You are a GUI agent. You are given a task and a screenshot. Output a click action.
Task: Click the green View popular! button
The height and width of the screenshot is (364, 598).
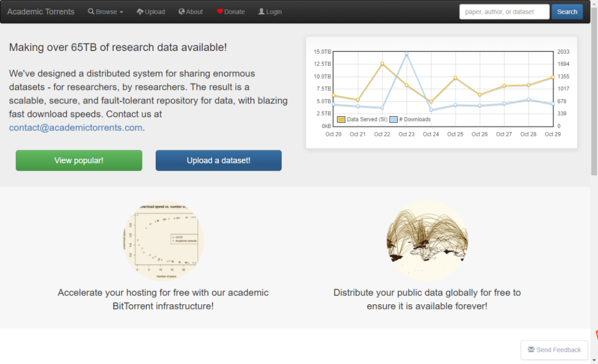click(79, 160)
